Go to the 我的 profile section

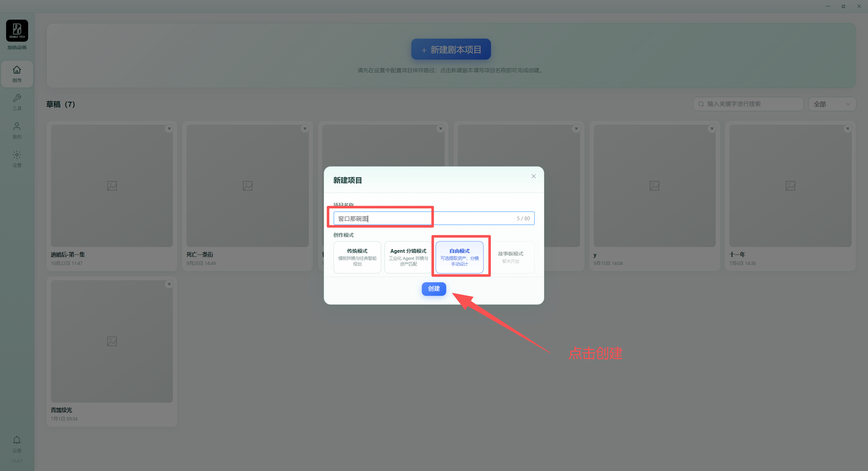click(17, 131)
